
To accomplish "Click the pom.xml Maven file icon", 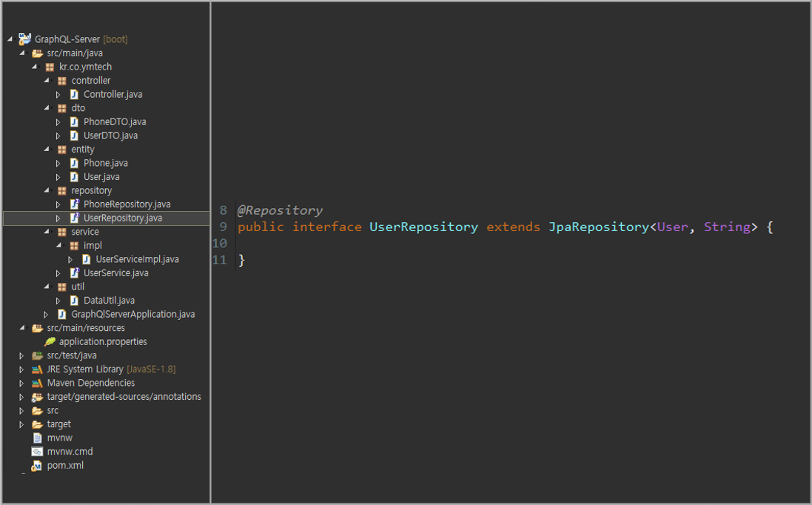I will point(37,466).
